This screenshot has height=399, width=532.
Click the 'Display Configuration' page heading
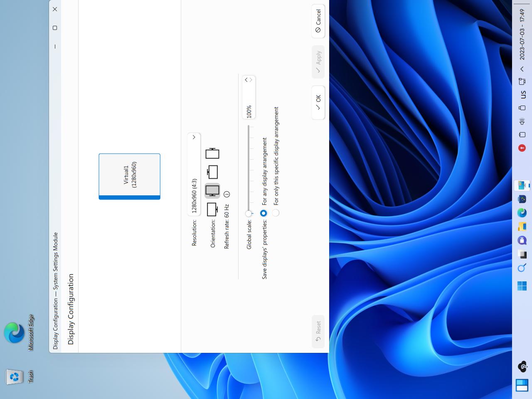71,309
